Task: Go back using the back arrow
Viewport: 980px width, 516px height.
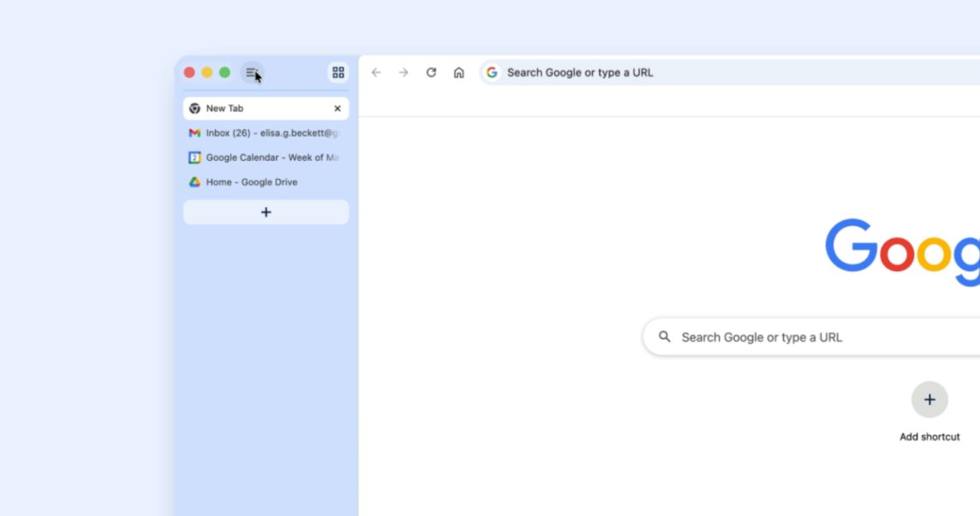Action: (x=376, y=72)
